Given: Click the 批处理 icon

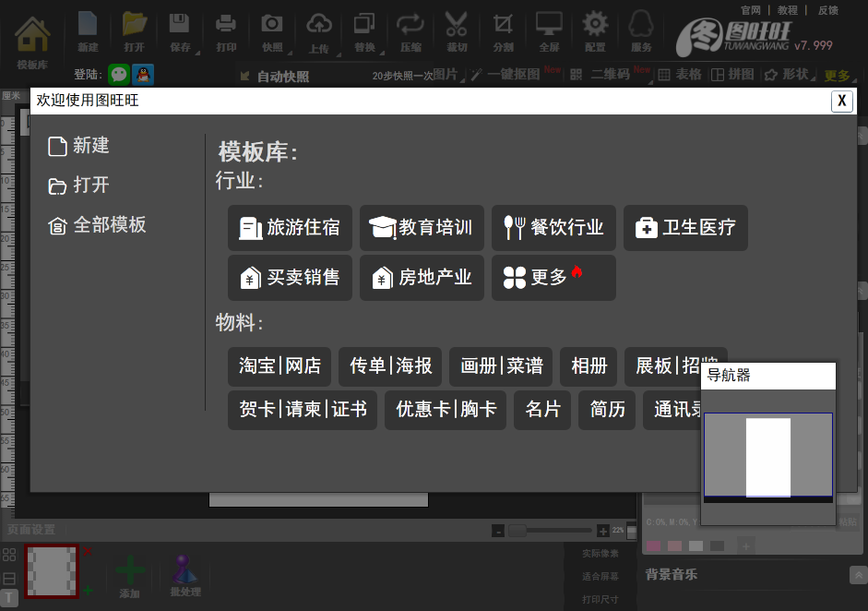Looking at the screenshot, I should click(184, 576).
